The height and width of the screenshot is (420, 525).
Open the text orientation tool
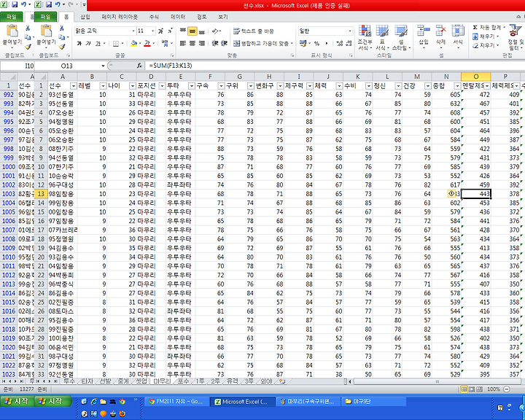click(215, 31)
